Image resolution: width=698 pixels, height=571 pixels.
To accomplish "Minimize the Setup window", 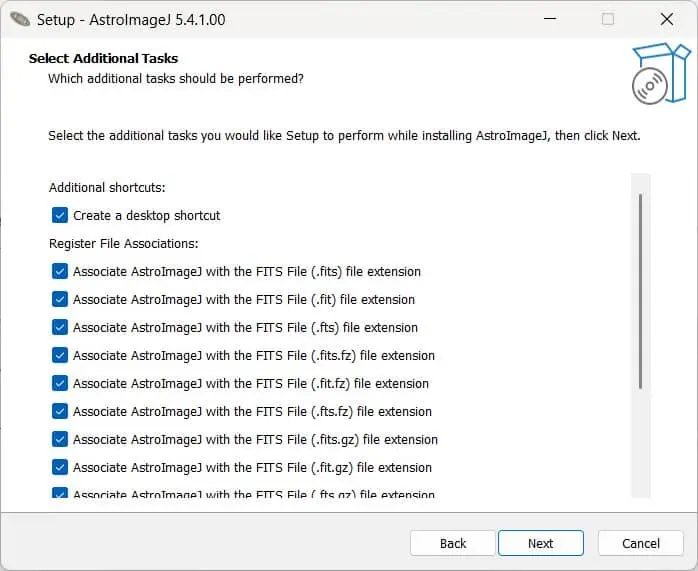I will (x=550, y=19).
